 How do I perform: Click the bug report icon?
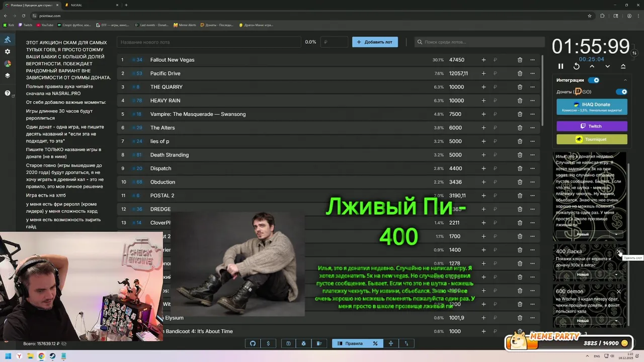click(304, 343)
